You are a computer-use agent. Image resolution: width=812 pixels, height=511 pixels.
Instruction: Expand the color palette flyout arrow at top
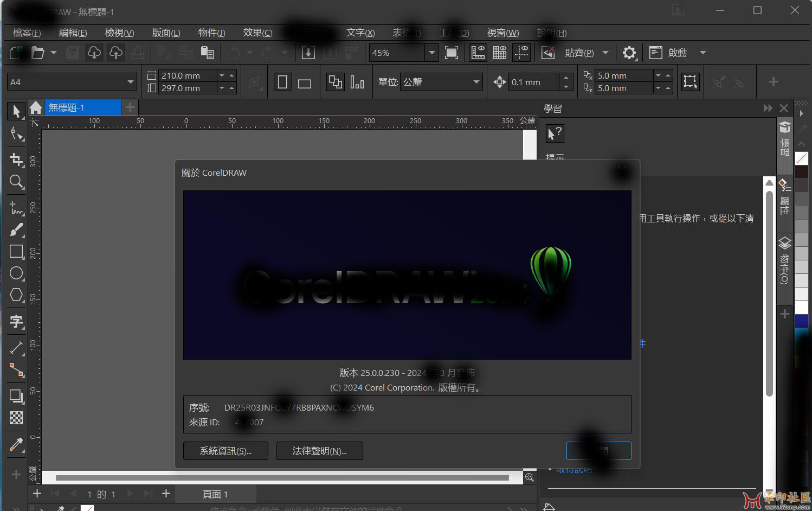[x=801, y=113]
